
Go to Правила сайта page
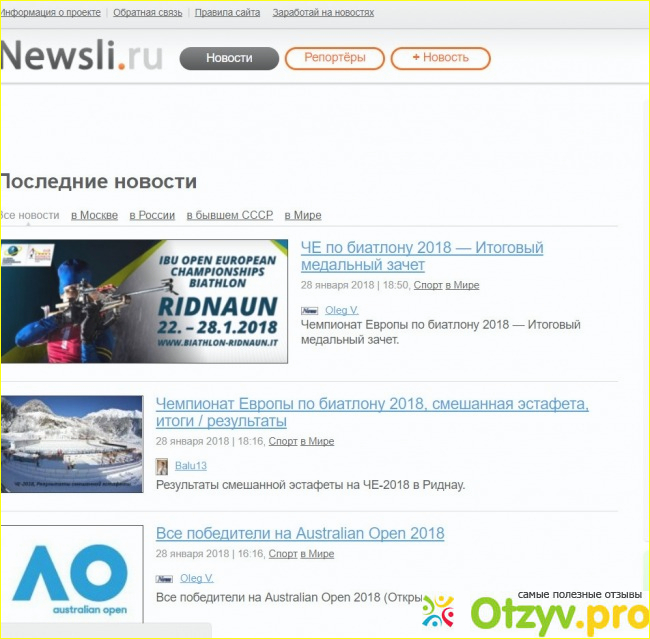(x=226, y=13)
